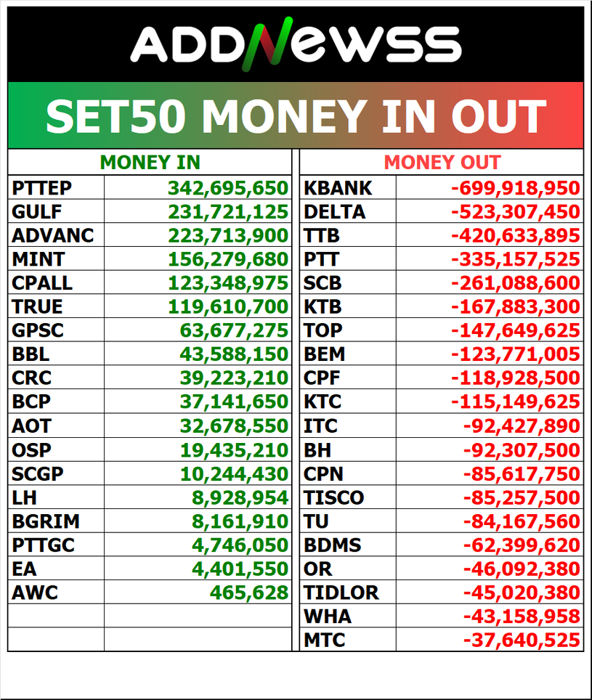Click the SET50 MONEY IN OUT banner
The height and width of the screenshot is (700, 592).
(x=296, y=116)
